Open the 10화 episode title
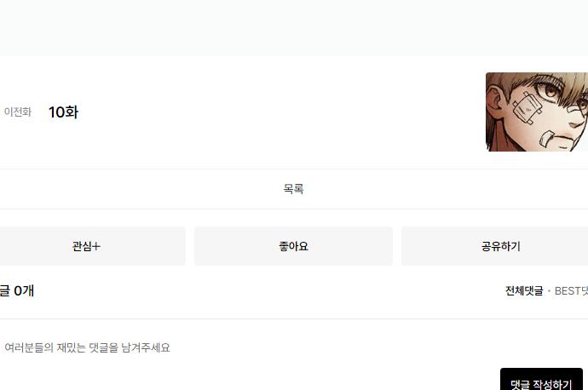The width and height of the screenshot is (588, 390). 63,112
